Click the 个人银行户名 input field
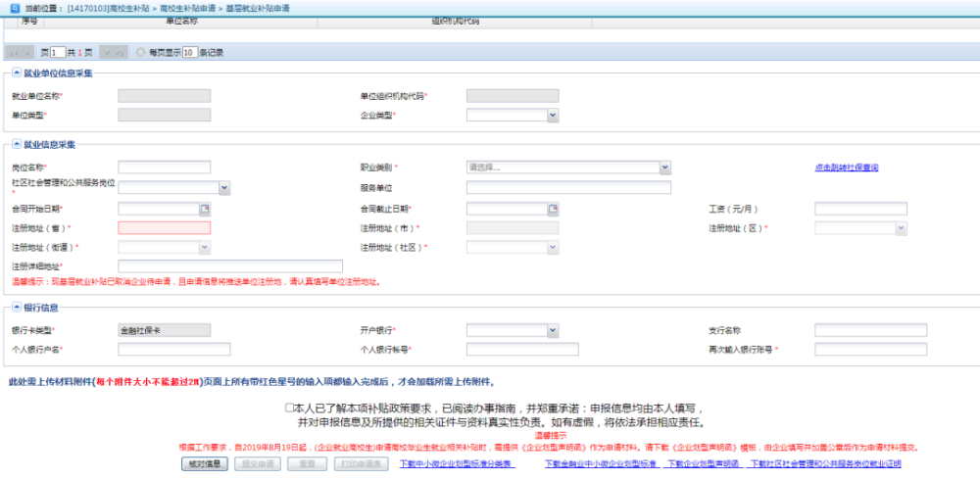 click(174, 350)
